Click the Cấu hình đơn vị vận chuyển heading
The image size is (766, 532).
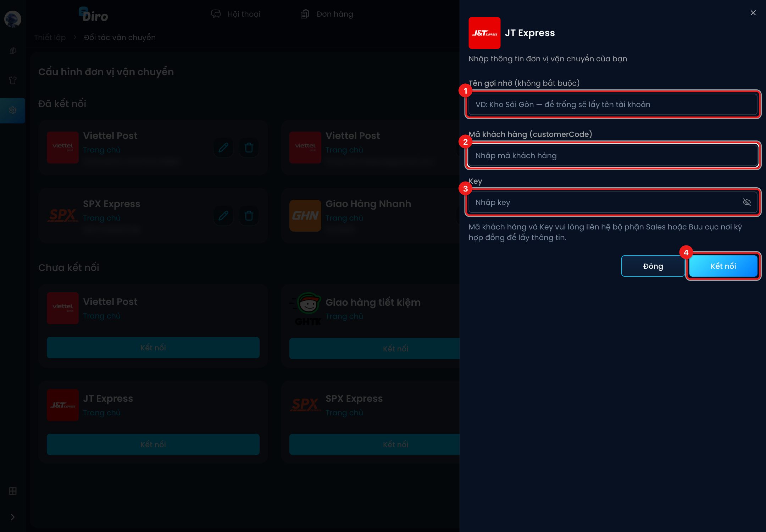click(x=106, y=72)
